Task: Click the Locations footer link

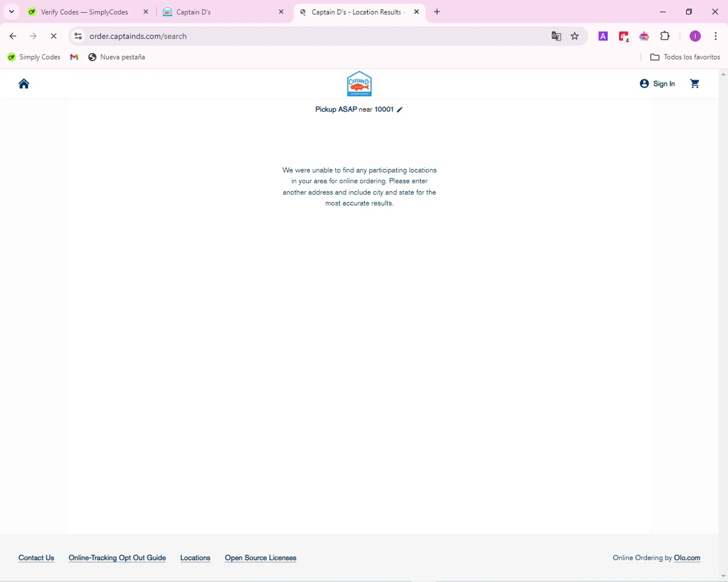Action: coord(195,558)
